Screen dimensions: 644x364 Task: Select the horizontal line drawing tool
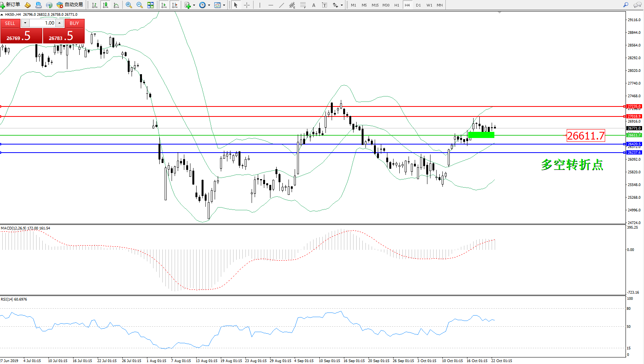[271, 5]
